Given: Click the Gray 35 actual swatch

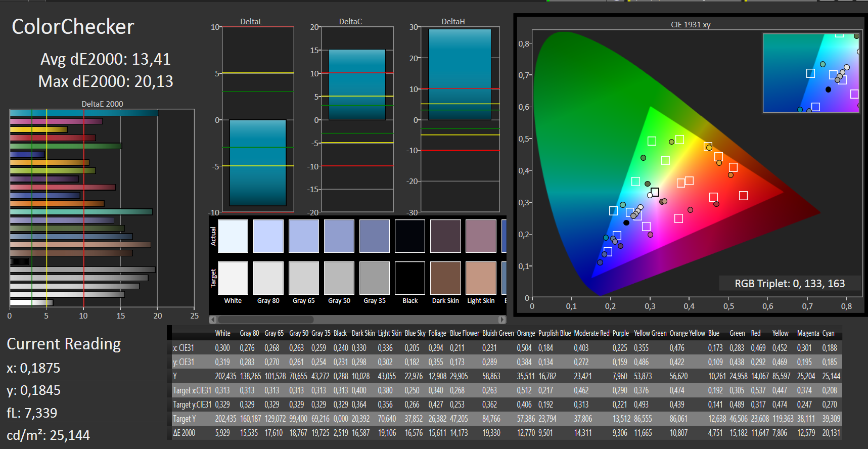Looking at the screenshot, I should coord(375,236).
